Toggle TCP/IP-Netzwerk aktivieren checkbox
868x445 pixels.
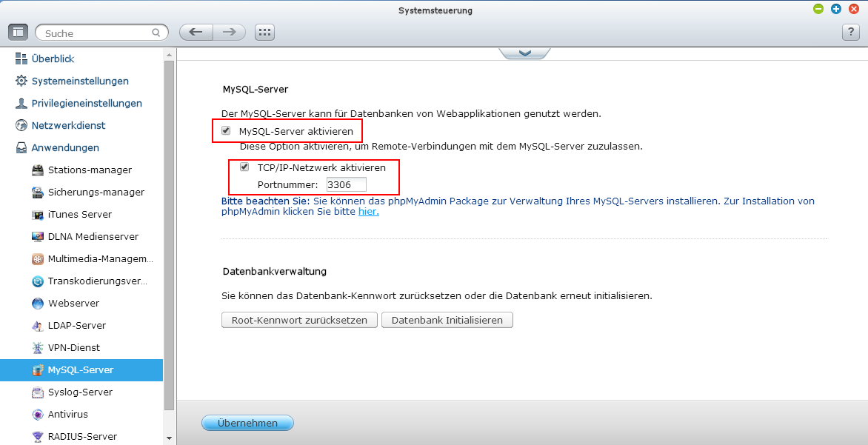[244, 167]
